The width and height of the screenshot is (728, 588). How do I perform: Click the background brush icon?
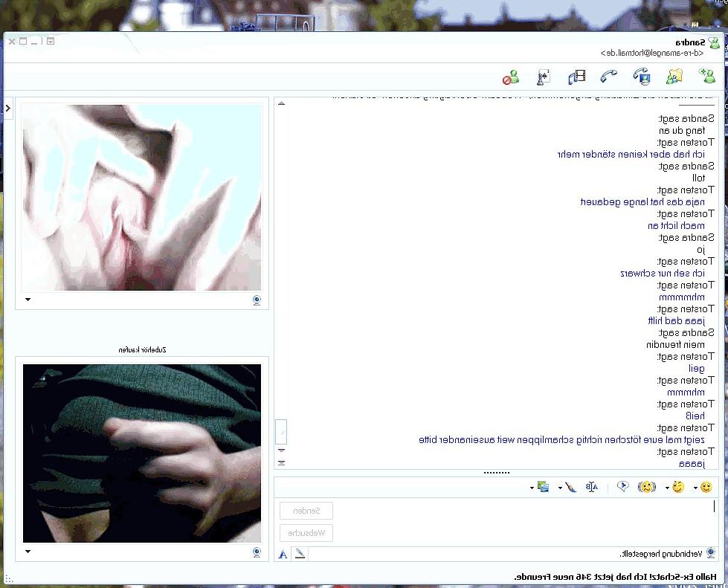(x=570, y=487)
